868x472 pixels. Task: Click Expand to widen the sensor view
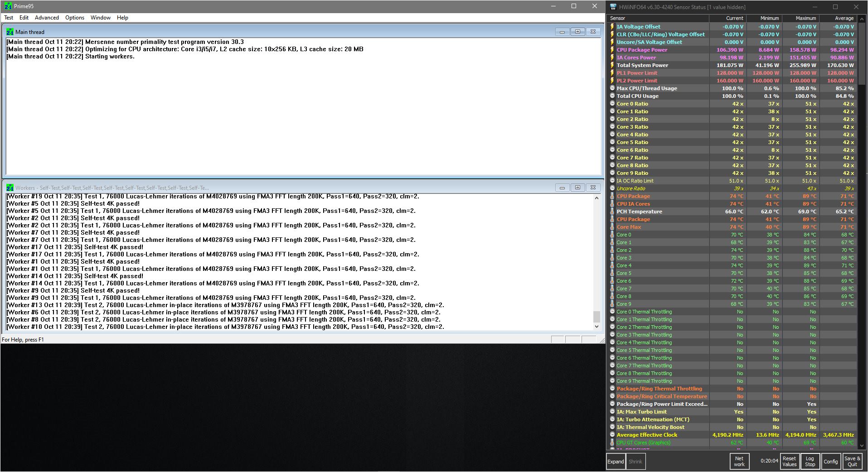pyautogui.click(x=615, y=461)
